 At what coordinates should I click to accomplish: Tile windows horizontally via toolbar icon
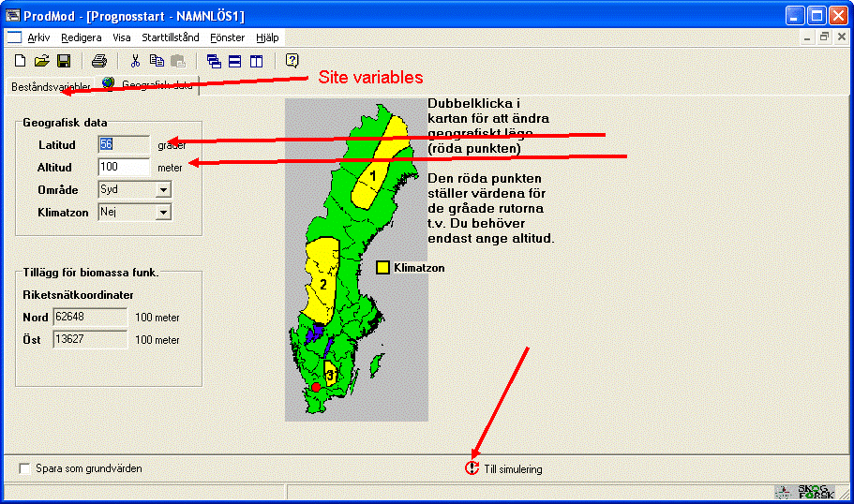234,61
